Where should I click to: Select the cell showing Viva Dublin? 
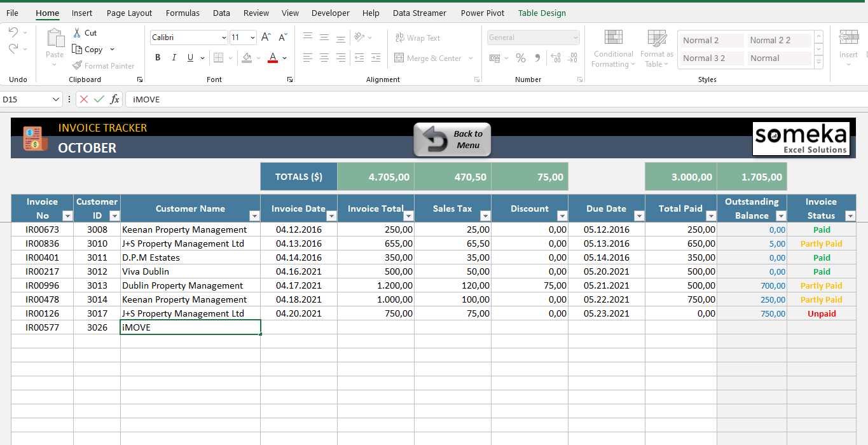tap(190, 271)
